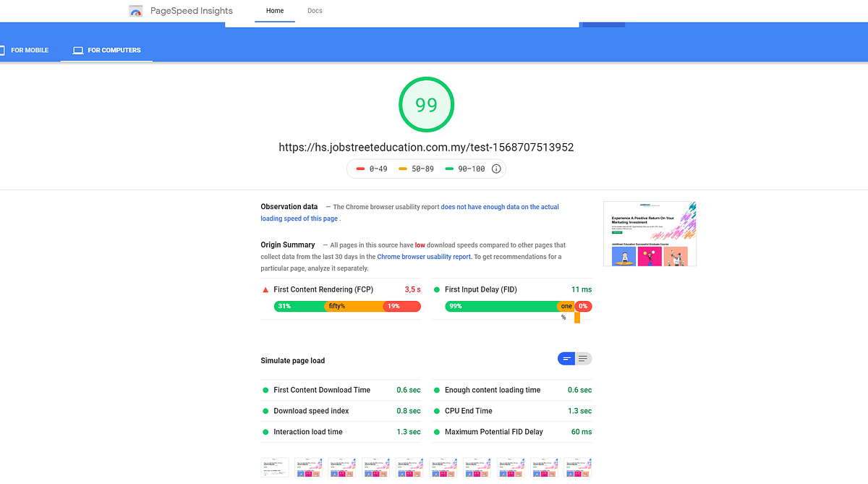Click the green dot beside First Content Download Time
This screenshot has height=484, width=868.
click(x=265, y=390)
